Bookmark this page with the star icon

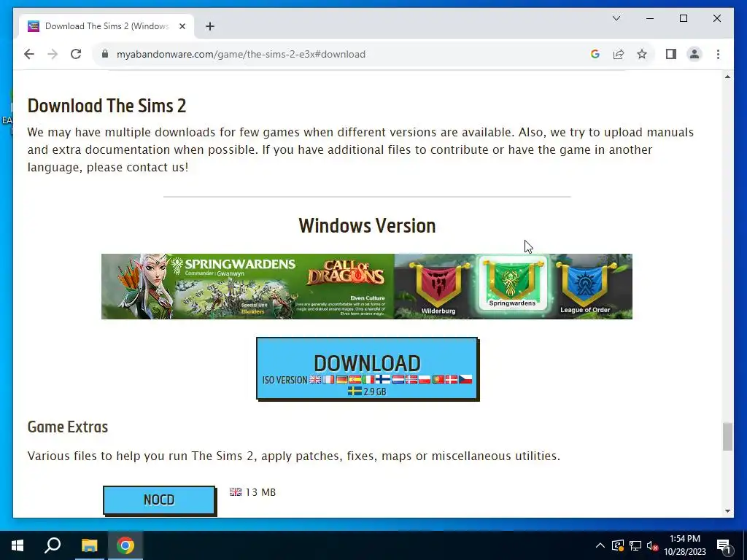642,54
